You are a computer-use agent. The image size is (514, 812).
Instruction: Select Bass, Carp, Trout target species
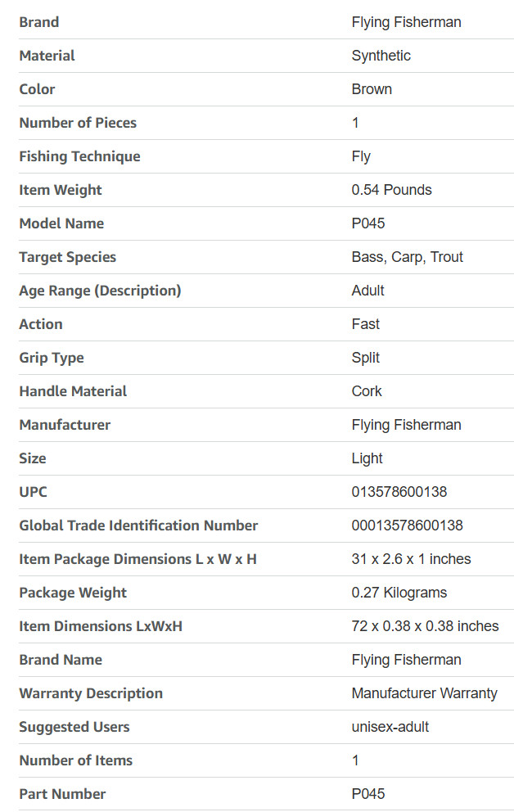point(408,257)
